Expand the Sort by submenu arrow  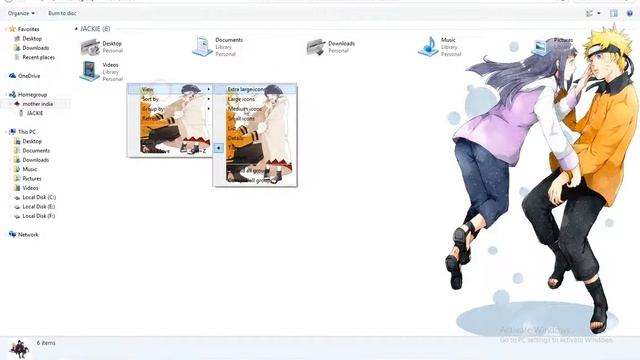209,99
